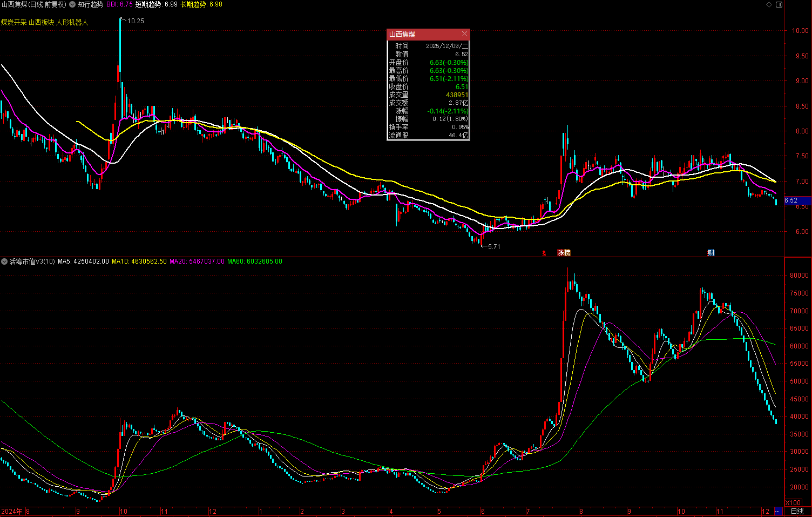This screenshot has width=812, height=517.
Task: Click the X100 scale label
Action: click(793, 502)
